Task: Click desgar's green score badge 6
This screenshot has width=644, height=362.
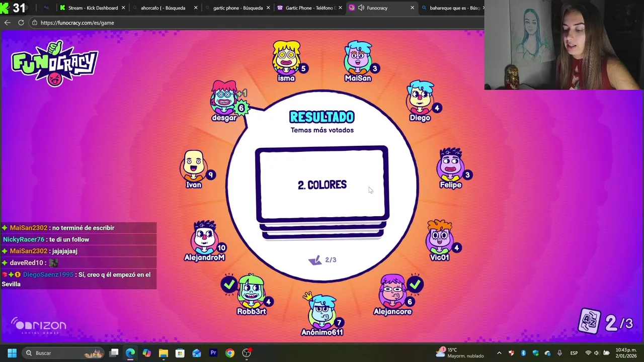Action: tap(241, 108)
